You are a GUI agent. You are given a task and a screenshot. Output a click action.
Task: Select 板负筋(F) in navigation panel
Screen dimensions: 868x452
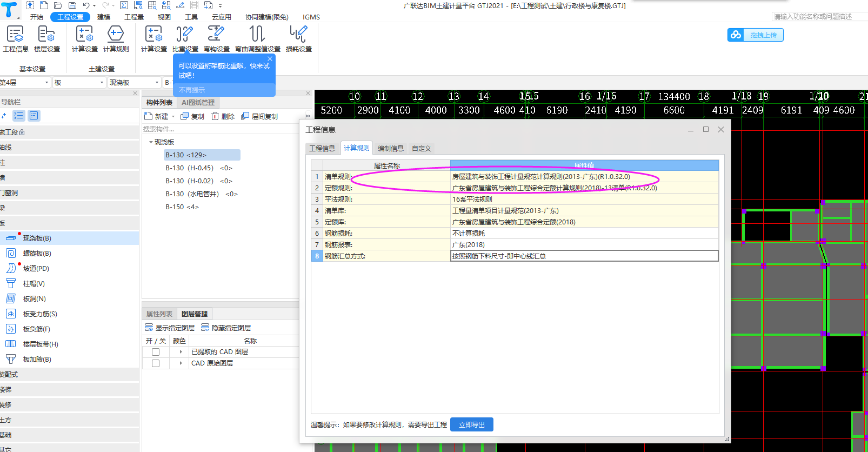[x=36, y=329]
